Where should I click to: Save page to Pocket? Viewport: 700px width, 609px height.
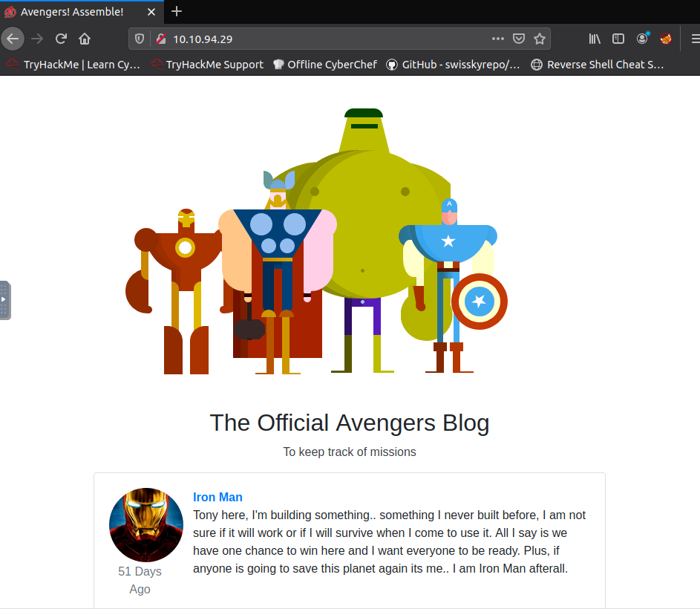[519, 39]
